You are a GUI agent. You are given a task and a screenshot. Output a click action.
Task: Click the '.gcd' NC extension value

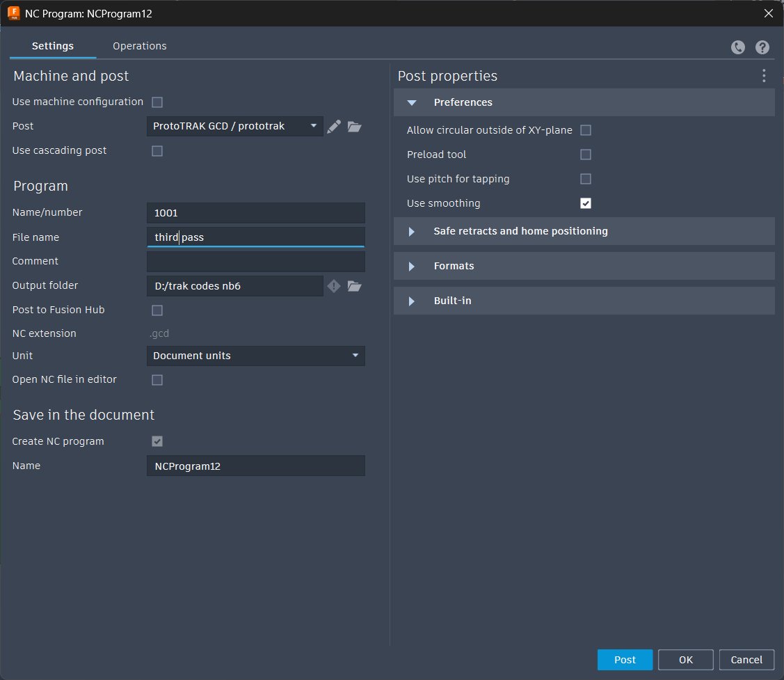159,333
